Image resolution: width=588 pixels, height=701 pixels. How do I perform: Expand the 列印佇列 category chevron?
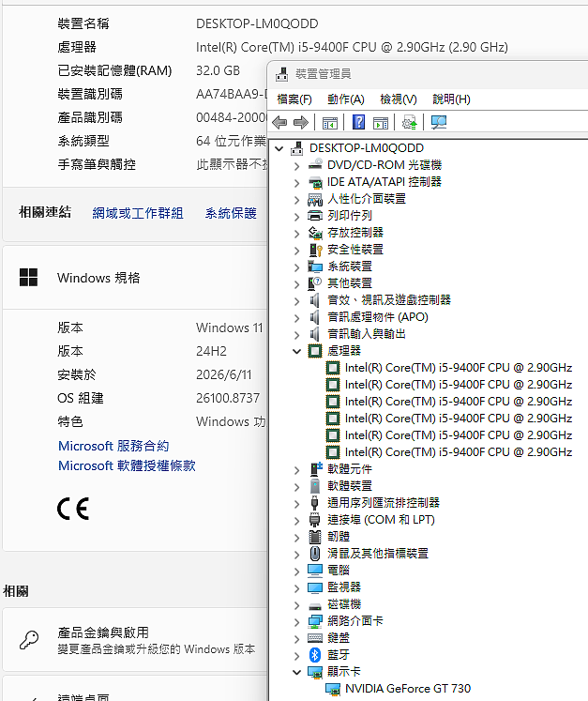296,217
